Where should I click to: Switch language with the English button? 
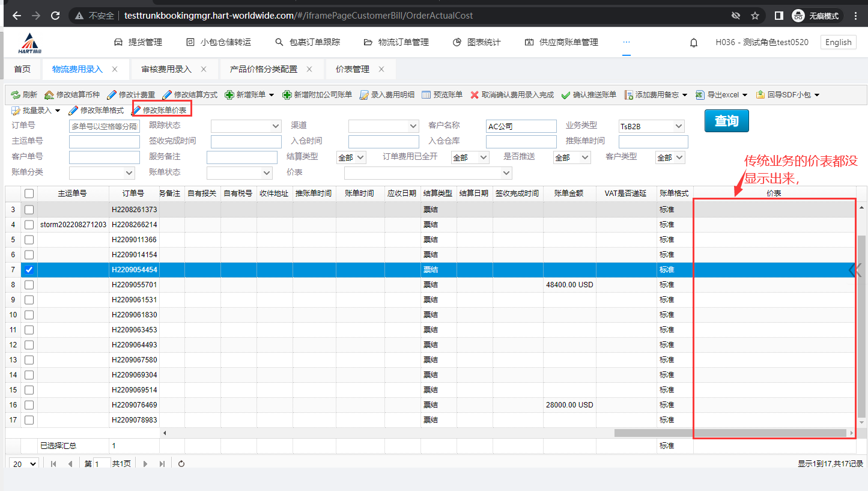tap(838, 42)
